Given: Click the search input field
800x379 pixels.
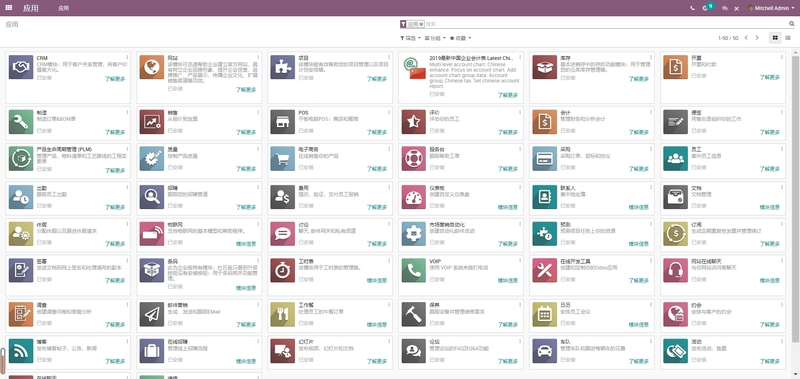Looking at the screenshot, I should tap(606, 24).
